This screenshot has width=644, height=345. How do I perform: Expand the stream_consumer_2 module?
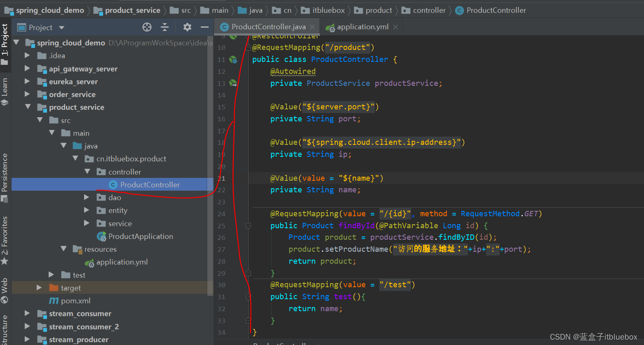(x=27, y=326)
